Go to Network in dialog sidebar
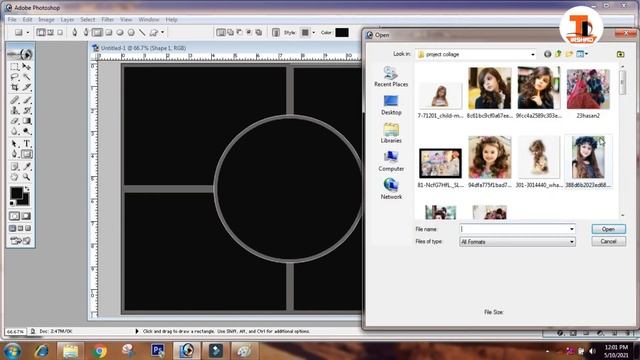Screen dimensions: 640x360 tap(391, 189)
